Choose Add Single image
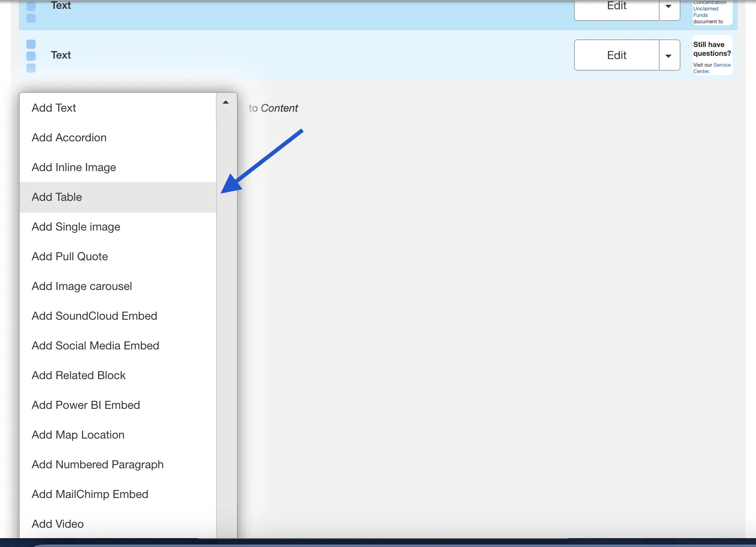 point(118,227)
